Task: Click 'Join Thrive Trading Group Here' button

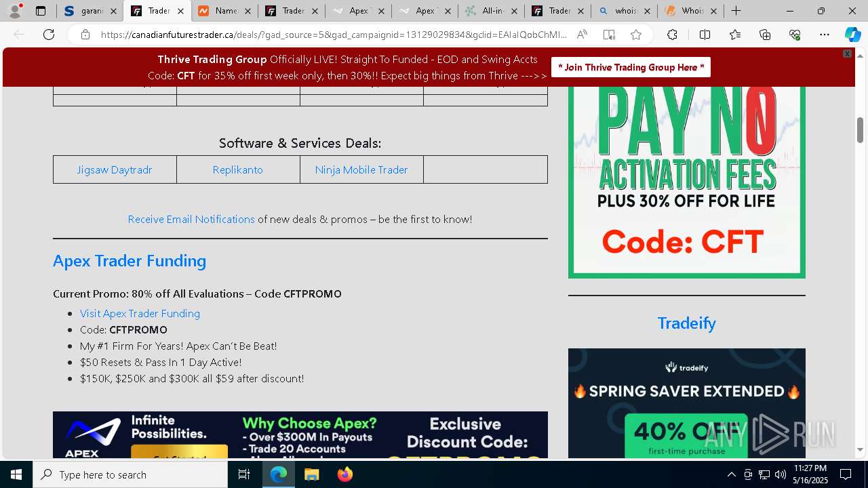Action: point(631,67)
